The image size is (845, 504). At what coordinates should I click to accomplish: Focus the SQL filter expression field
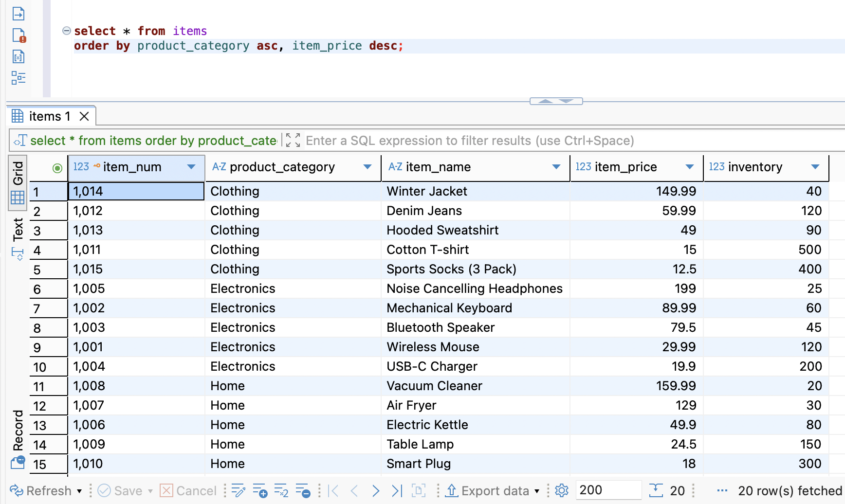coord(574,141)
